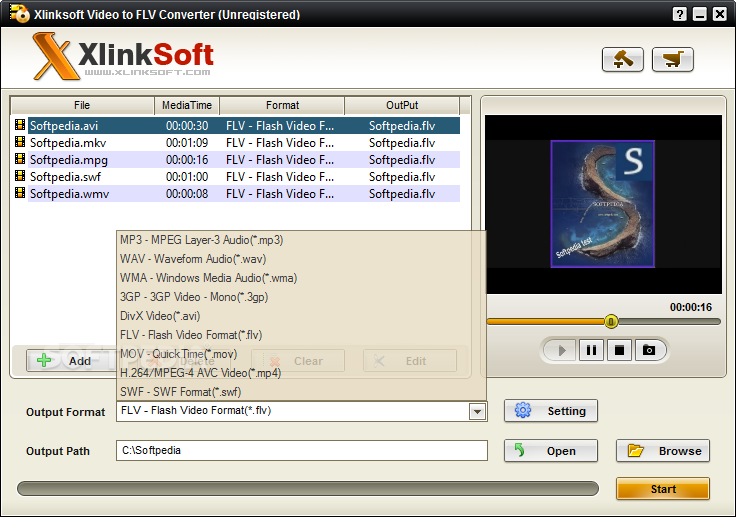The image size is (736, 517).
Task: Click film icon next to Softpedia.mkv
Action: (20, 142)
